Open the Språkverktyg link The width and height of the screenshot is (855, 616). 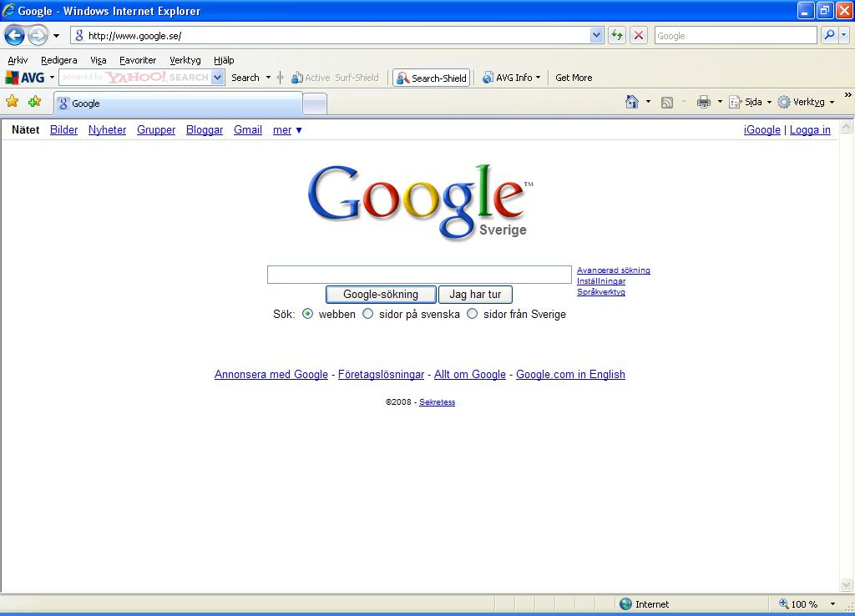click(601, 291)
